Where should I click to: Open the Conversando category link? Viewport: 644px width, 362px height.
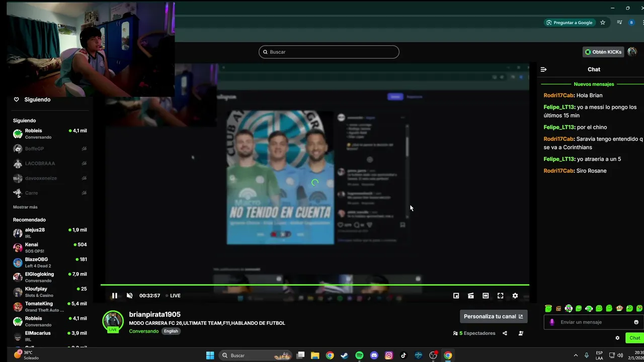[143, 331]
